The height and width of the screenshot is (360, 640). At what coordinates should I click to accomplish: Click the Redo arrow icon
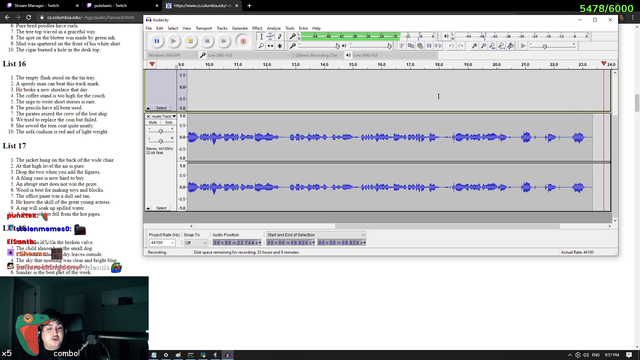tap(460, 46)
